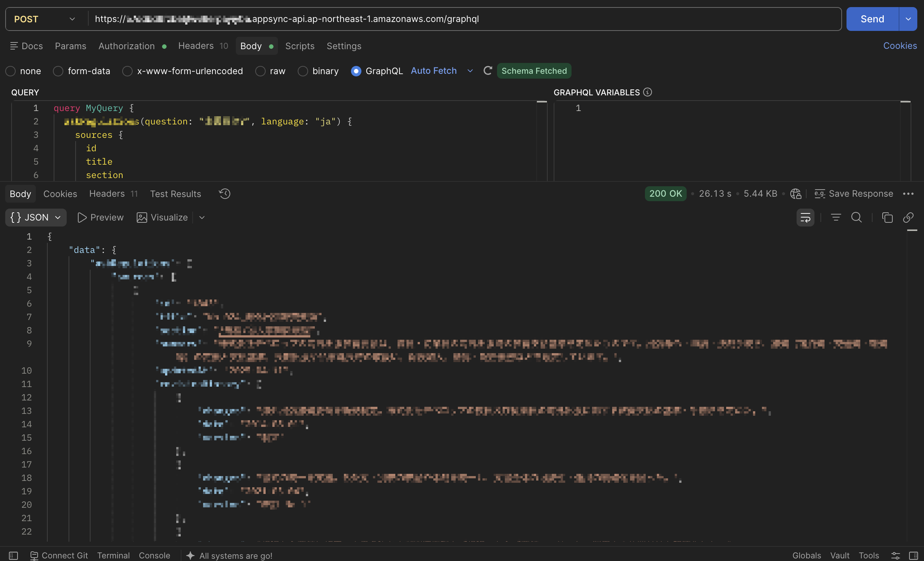Toggle the sidebar icon in status bar
Image resolution: width=924 pixels, height=561 pixels.
tap(13, 555)
